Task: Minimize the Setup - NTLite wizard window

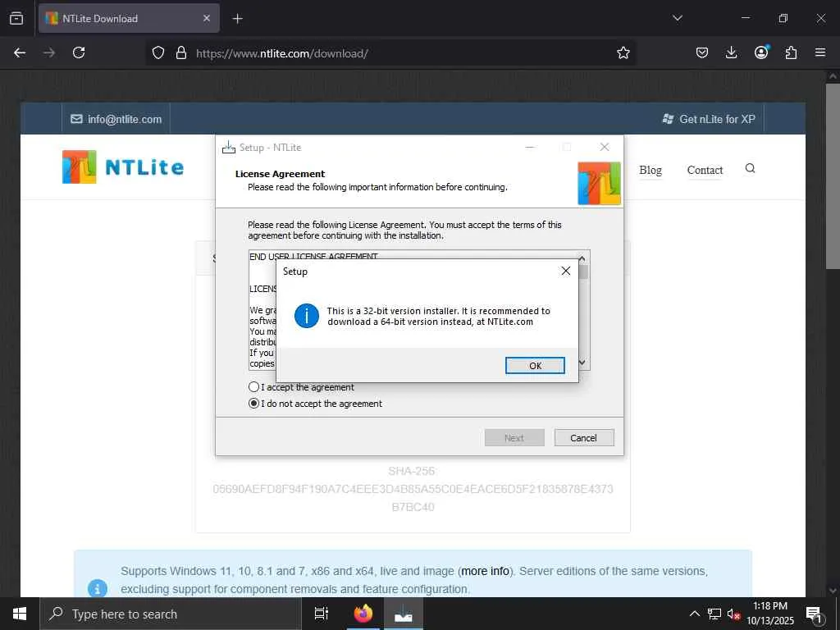Action: point(530,147)
